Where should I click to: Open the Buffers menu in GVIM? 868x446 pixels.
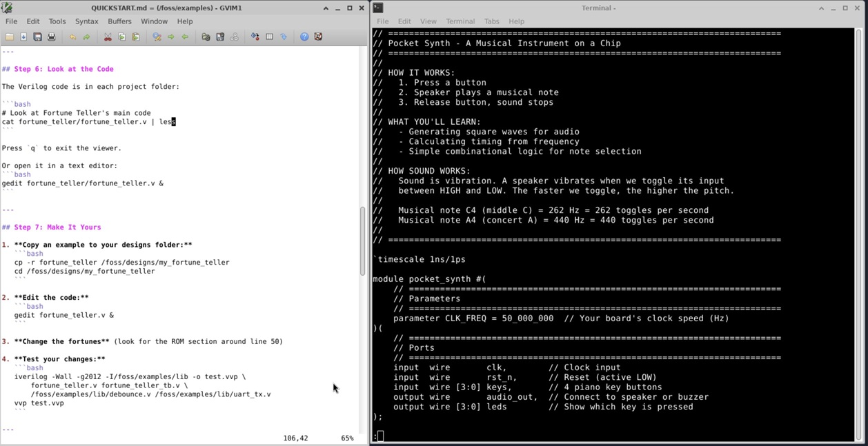pyautogui.click(x=119, y=21)
